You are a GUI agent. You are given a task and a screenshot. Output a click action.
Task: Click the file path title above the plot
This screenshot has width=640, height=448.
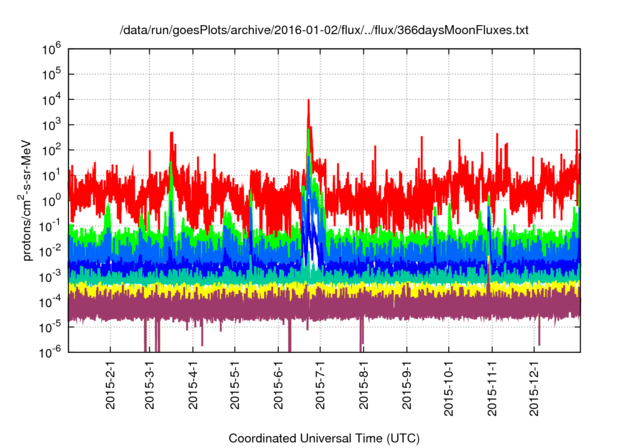tap(324, 30)
